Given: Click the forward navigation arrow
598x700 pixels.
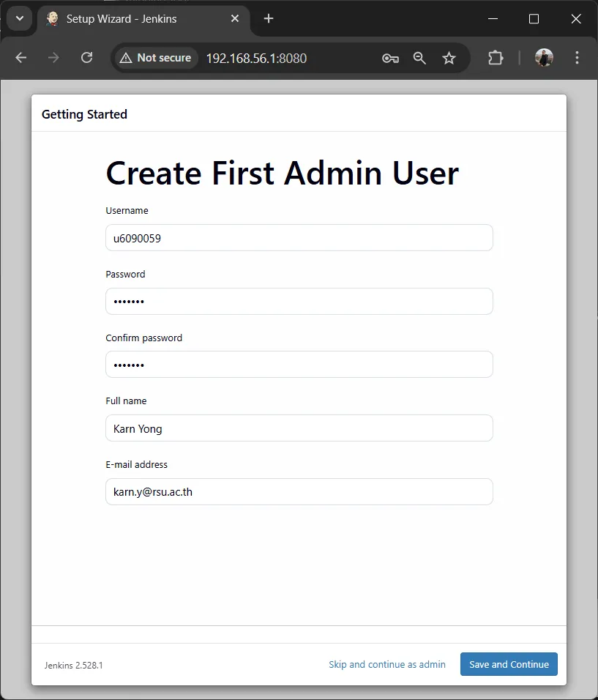Looking at the screenshot, I should click(53, 58).
